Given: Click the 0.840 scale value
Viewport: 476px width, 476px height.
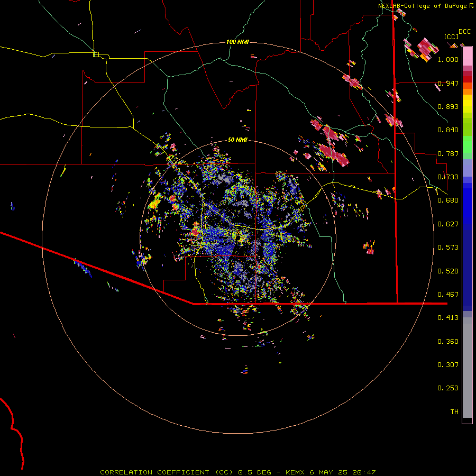Looking at the screenshot, I should 448,130.
